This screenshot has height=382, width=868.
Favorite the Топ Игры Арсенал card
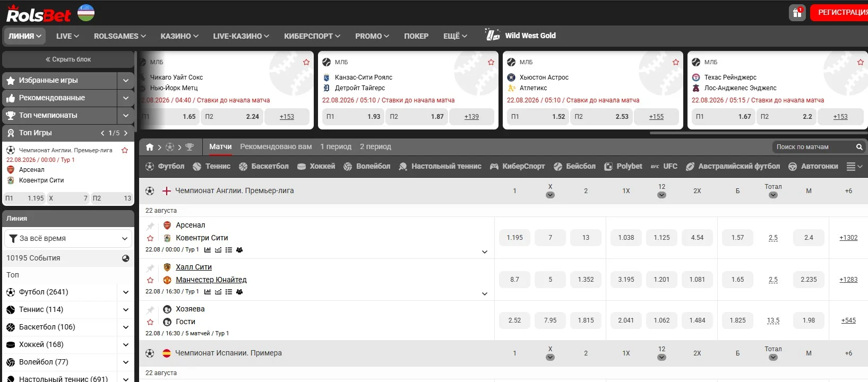click(x=125, y=150)
